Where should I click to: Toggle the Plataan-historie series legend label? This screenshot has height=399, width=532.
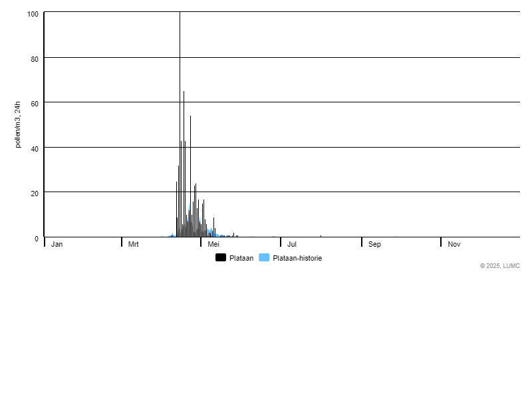[x=297, y=258]
